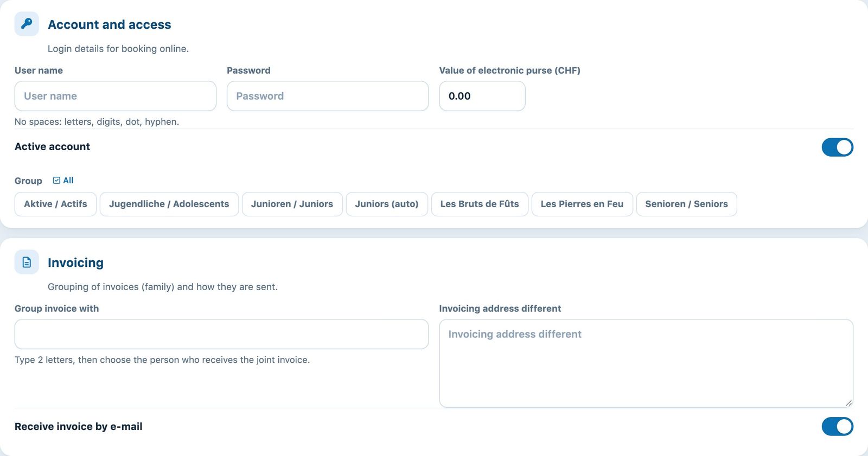Viewport: 868px width, 456px height.
Task: Toggle the Active account switch
Action: pos(837,147)
